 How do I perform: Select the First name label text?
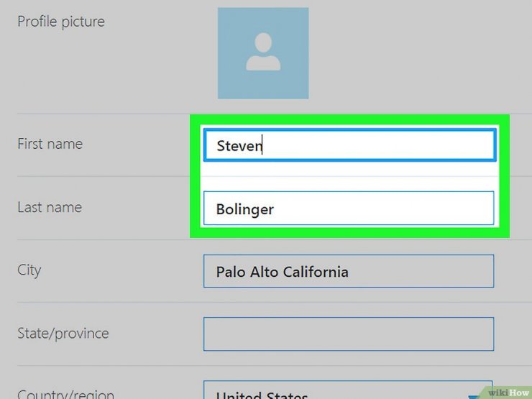pos(50,144)
